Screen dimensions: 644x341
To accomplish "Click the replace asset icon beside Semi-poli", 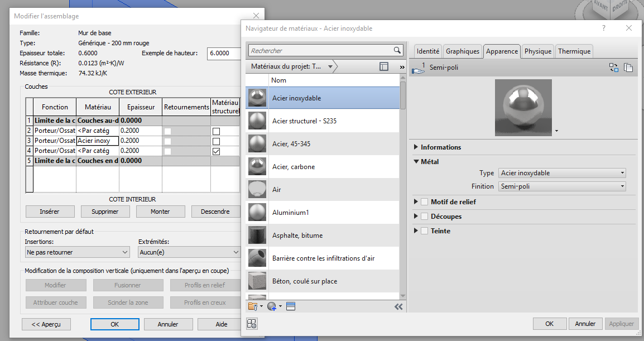I will tap(613, 68).
